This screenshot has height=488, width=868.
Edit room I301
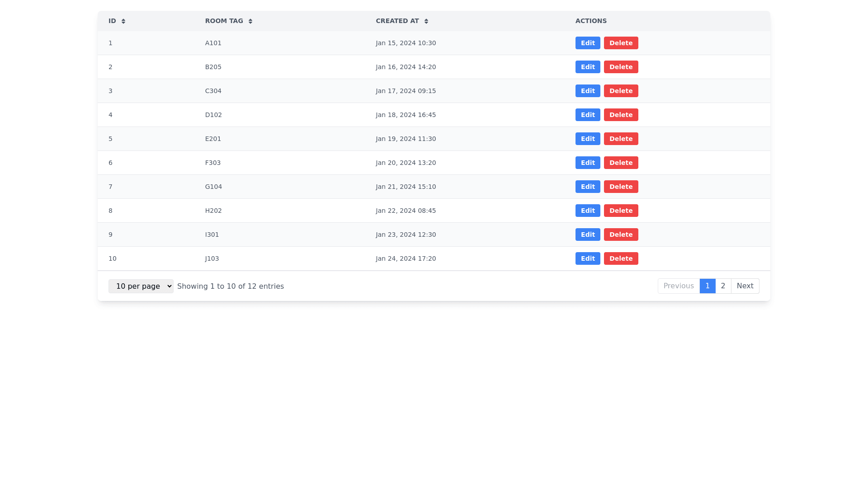pyautogui.click(x=587, y=235)
